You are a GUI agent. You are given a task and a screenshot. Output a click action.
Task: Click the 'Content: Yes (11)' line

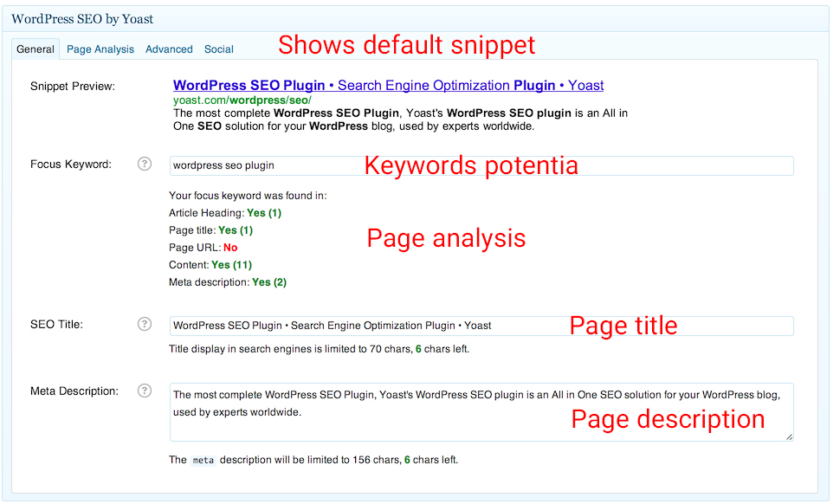[x=210, y=265]
